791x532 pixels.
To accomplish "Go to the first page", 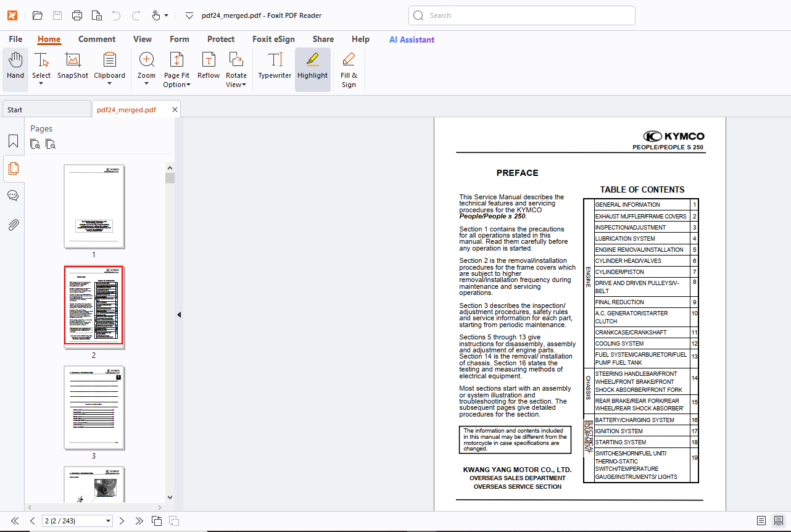I will click(x=15, y=521).
